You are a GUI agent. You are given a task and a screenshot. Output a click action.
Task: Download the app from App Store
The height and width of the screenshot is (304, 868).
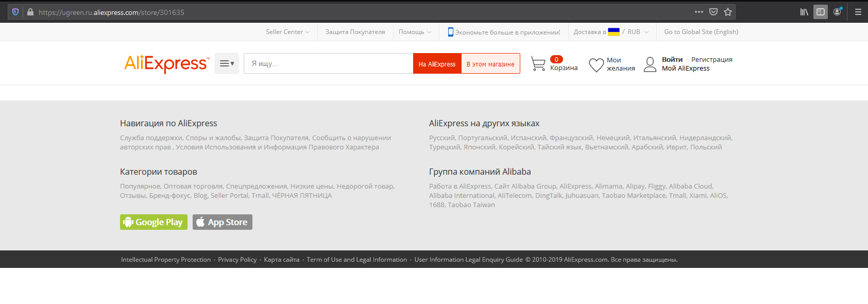[223, 222]
